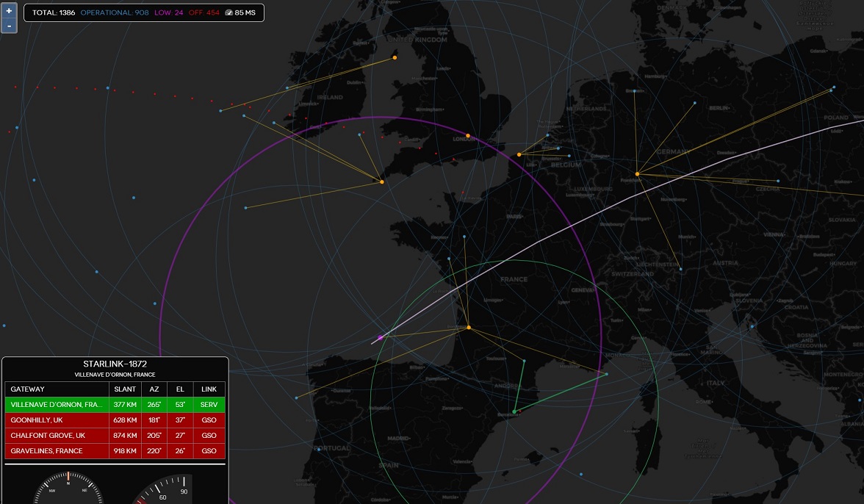Click the orange gateway marker on the Gravelines coast

(519, 155)
